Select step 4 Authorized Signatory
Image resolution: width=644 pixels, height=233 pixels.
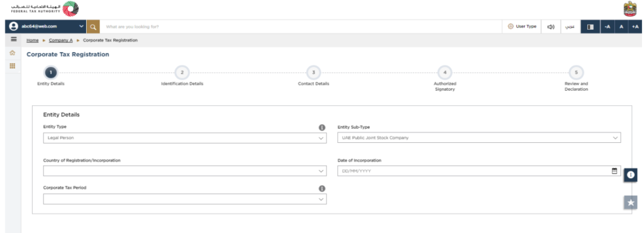pyautogui.click(x=445, y=73)
